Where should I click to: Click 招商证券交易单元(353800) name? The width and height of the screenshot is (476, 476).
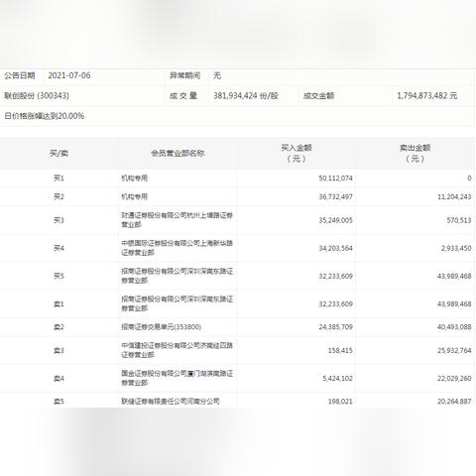161,327
